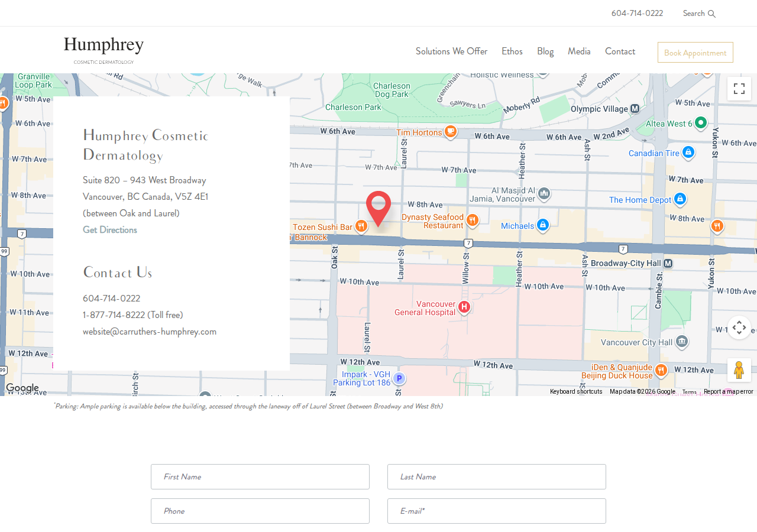Click Olympic Village metro station icon
Image resolution: width=757 pixels, height=532 pixels.
(635, 109)
